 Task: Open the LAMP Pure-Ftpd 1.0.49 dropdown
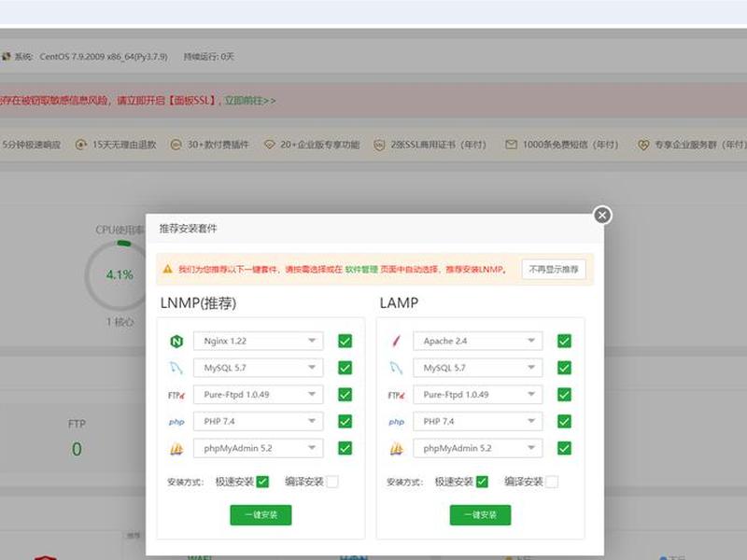(x=478, y=395)
